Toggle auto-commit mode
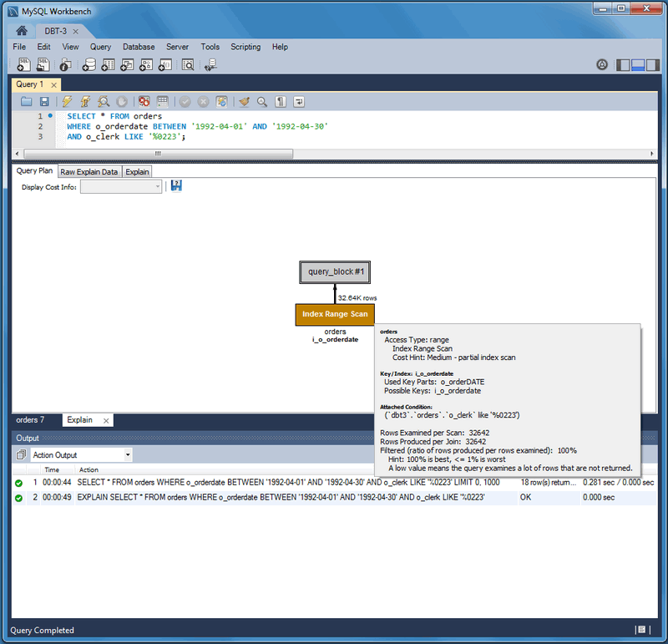This screenshot has width=668, height=644. [x=221, y=101]
